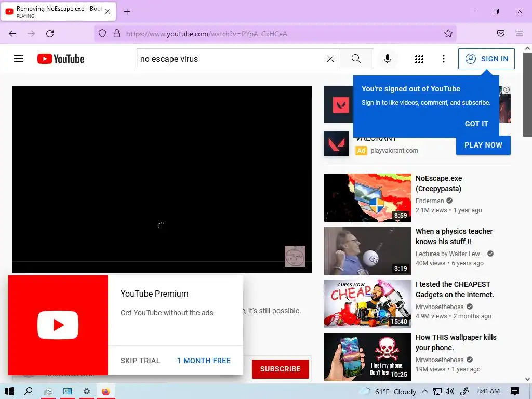Submit search with the magnifier button

tap(356, 59)
